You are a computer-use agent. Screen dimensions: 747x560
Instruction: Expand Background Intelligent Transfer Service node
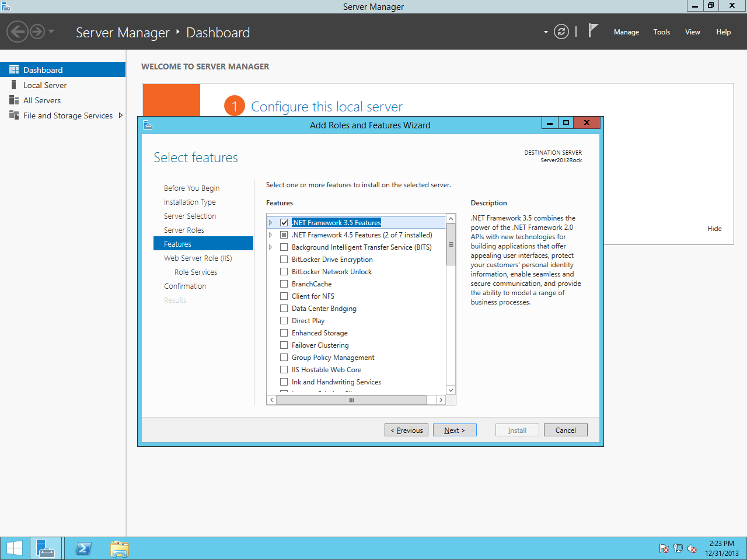pos(271,247)
